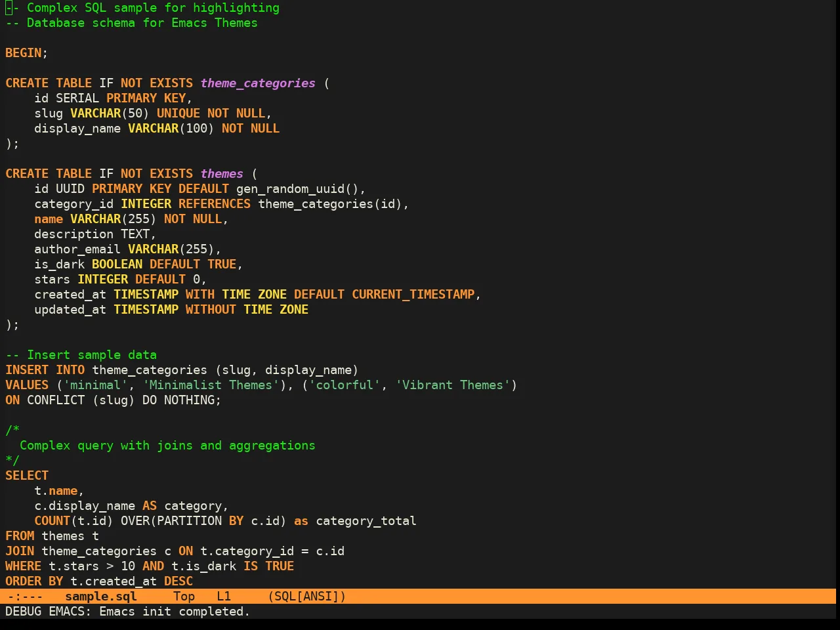Viewport: 840px width, 630px height.
Task: Click the BOOLEAN type on is_dark line
Action: (x=117, y=264)
